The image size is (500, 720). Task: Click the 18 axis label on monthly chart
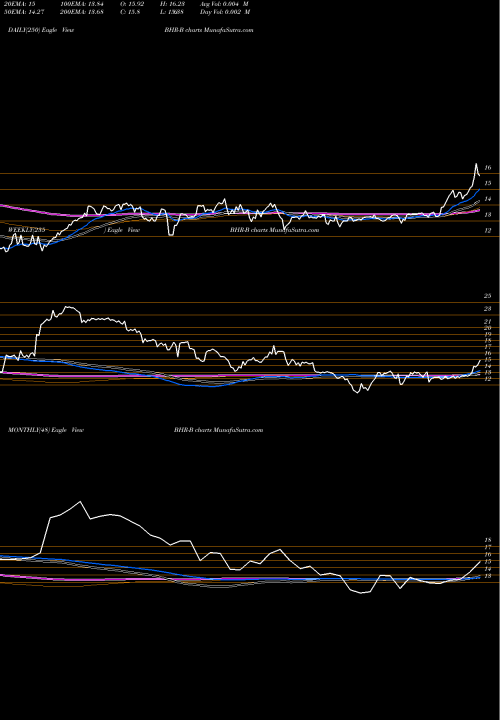click(488, 540)
